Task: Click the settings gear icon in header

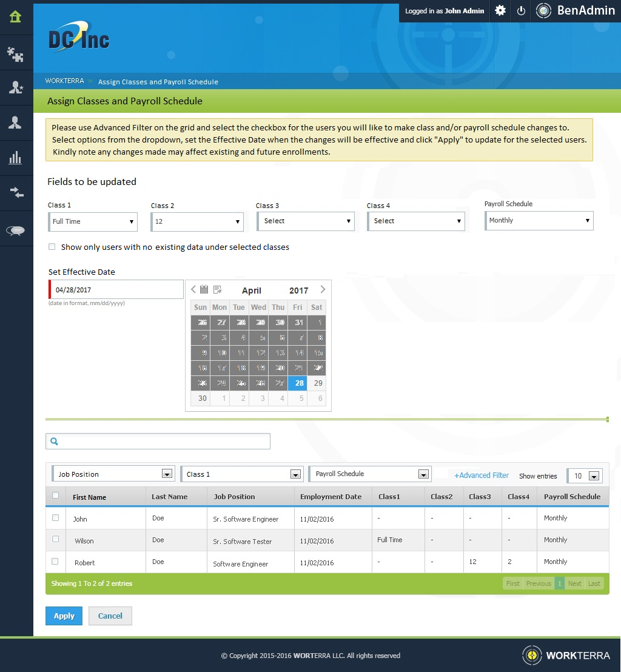Action: coord(500,11)
